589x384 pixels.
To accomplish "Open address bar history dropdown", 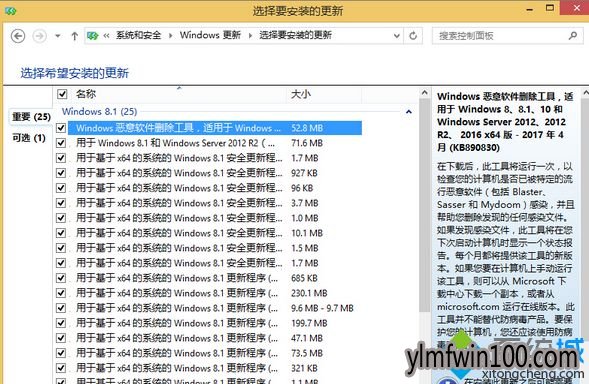I will [396, 36].
